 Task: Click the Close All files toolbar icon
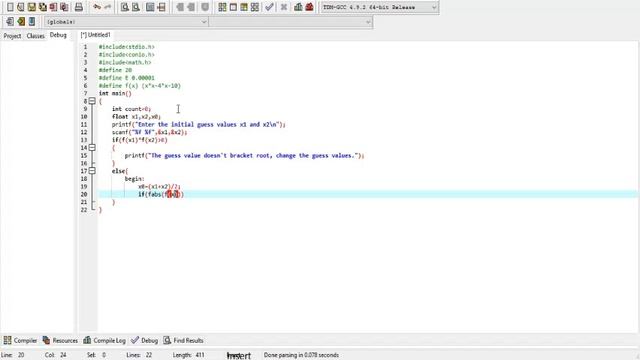click(x=64, y=7)
